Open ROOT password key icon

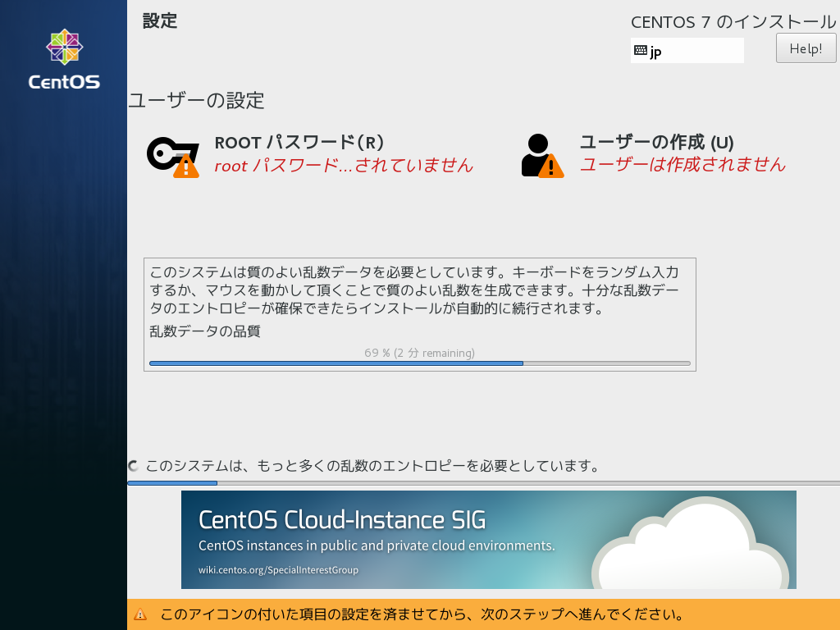173,157
